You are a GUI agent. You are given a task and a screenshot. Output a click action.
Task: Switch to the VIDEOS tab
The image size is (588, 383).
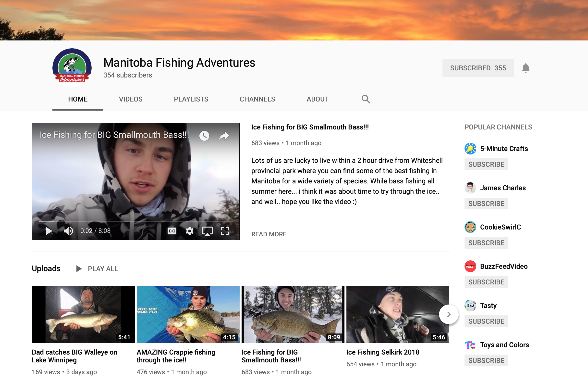[x=131, y=99]
